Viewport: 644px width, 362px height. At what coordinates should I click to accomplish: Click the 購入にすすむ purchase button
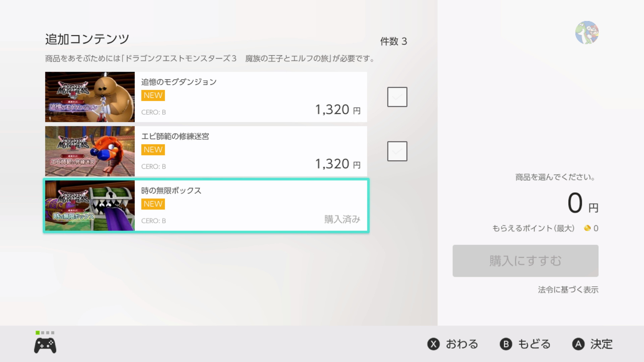(x=525, y=261)
